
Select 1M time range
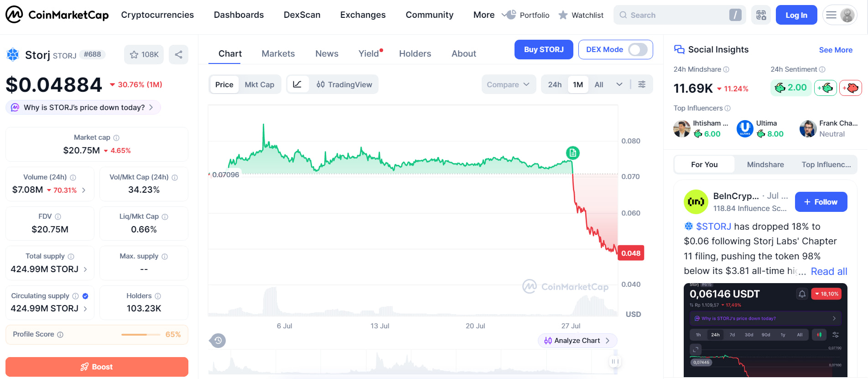click(x=578, y=84)
